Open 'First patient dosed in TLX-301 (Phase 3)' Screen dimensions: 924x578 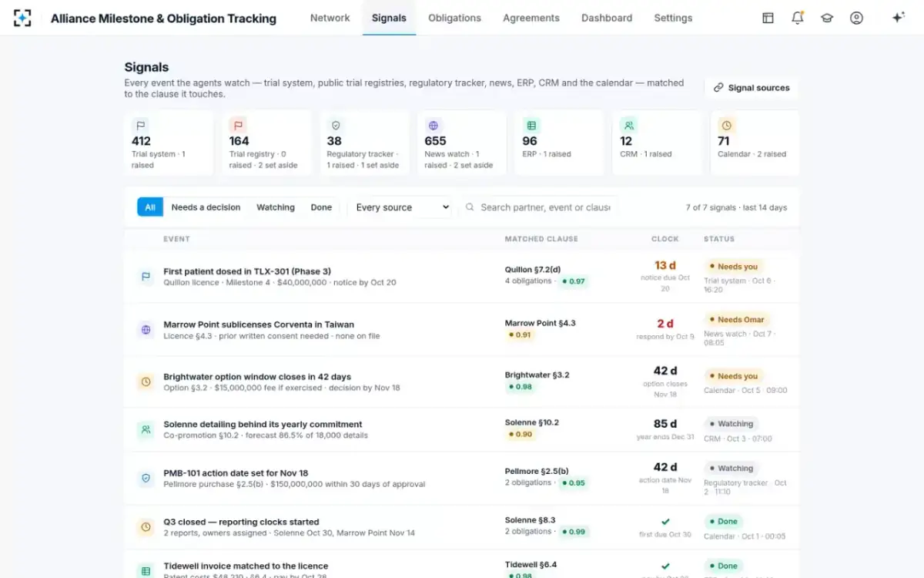247,271
